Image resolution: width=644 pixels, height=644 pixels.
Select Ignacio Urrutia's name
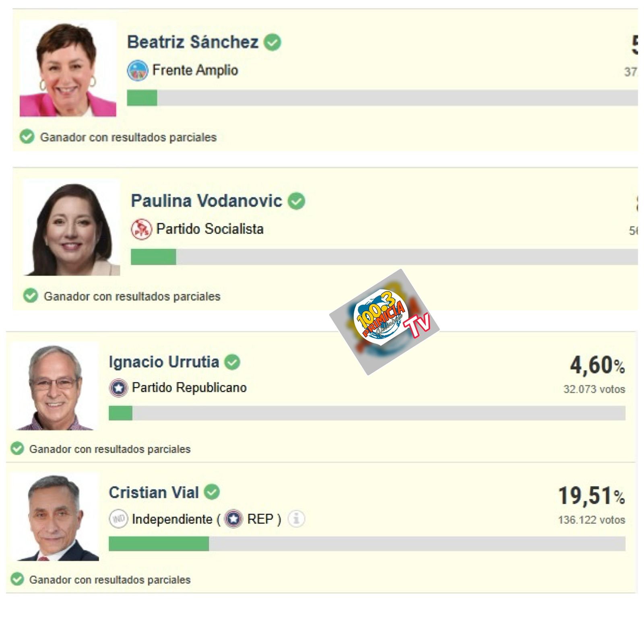tap(164, 362)
